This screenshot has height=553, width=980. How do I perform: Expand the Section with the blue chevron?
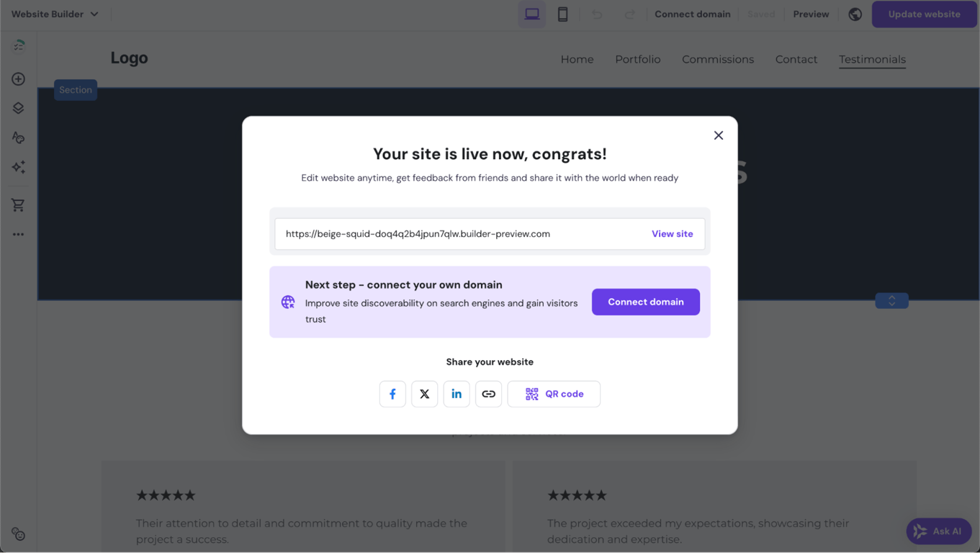(891, 300)
